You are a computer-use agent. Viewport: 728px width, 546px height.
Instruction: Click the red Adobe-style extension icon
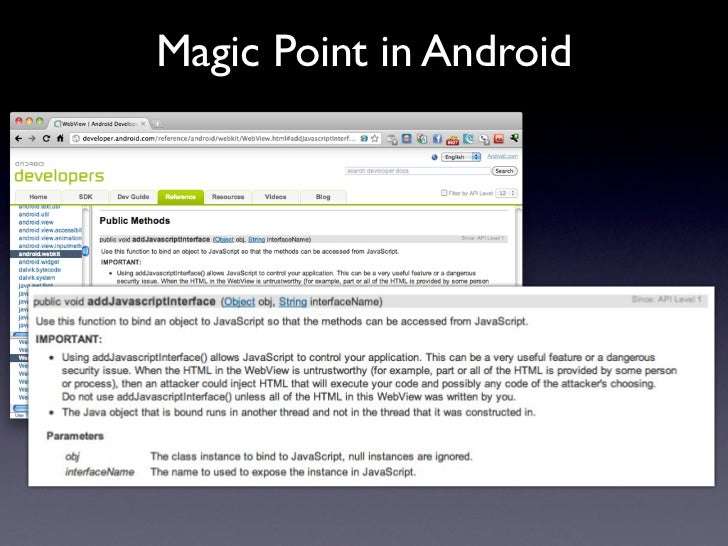point(499,138)
